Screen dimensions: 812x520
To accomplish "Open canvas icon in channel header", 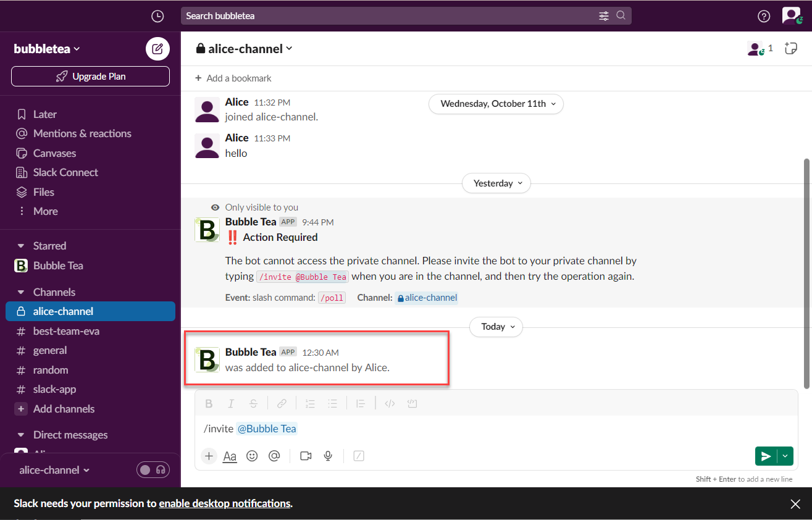I will (x=791, y=49).
